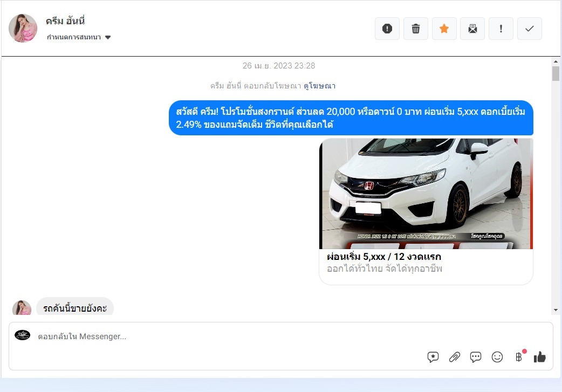
Task: Flag conversation as priority with exclamation icon
Action: coord(501,29)
